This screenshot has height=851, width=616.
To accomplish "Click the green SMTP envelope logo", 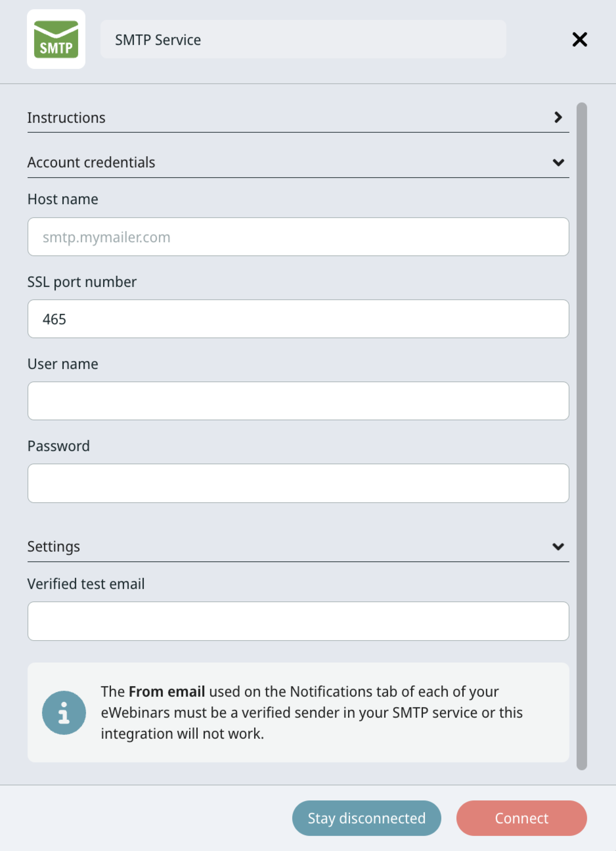I will pyautogui.click(x=56, y=39).
